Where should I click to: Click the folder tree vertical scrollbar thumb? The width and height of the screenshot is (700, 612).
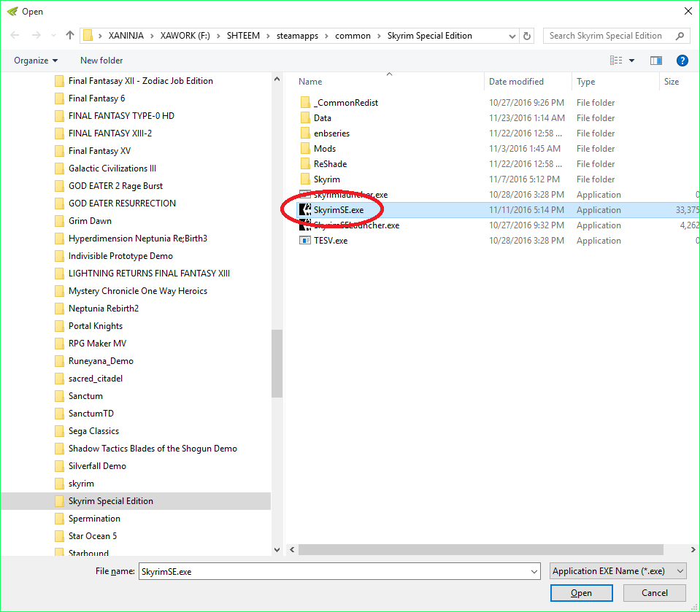[x=277, y=363]
